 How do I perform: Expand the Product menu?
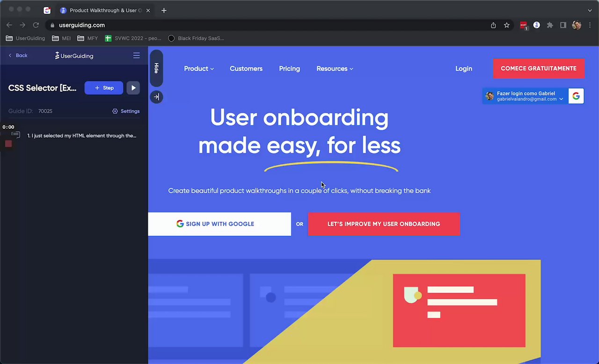[x=199, y=68]
